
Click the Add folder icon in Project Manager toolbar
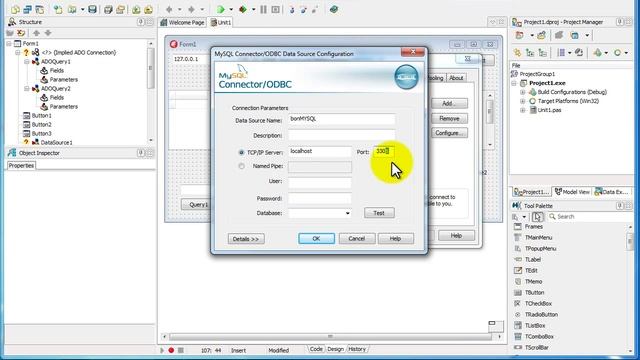pyautogui.click(x=542, y=36)
